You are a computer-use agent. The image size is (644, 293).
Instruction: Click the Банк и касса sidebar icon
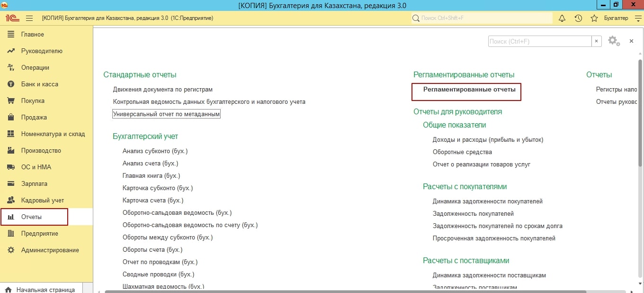pyautogui.click(x=11, y=84)
